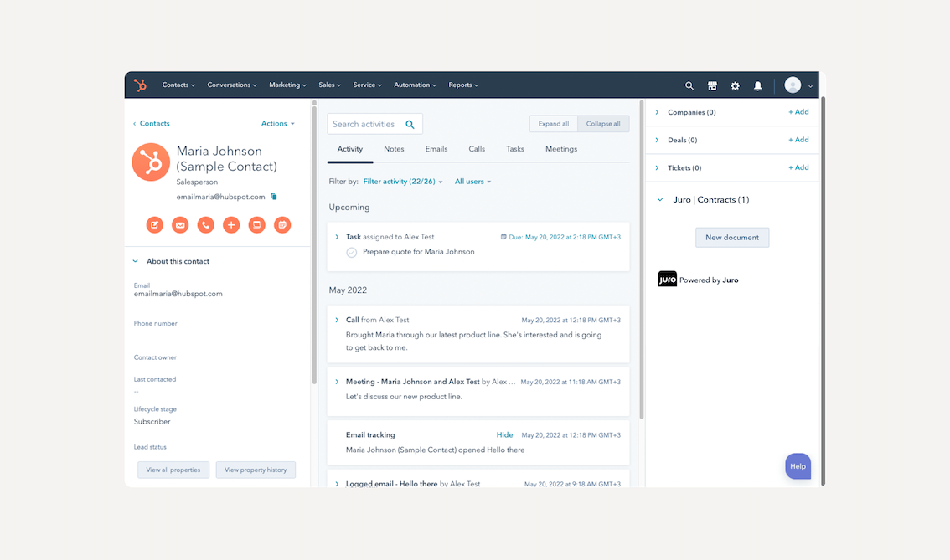This screenshot has width=950, height=560.
Task: Switch to the Emails tab
Action: click(436, 149)
